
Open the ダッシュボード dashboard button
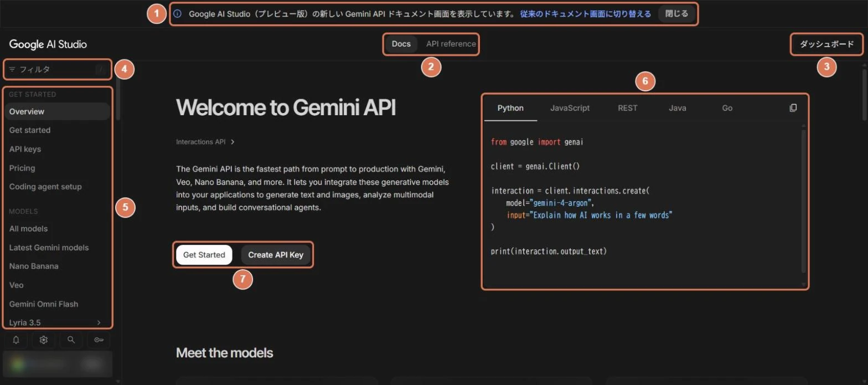827,44
